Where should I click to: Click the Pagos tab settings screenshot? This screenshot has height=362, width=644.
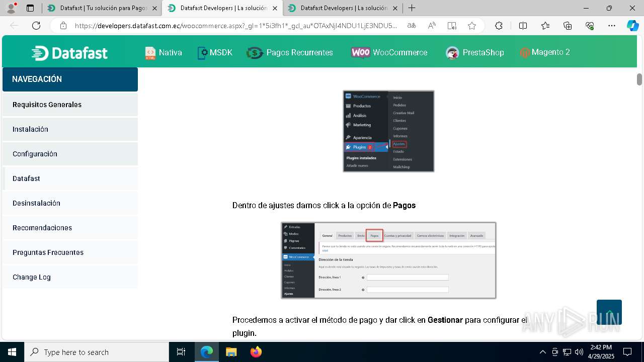[388, 260]
